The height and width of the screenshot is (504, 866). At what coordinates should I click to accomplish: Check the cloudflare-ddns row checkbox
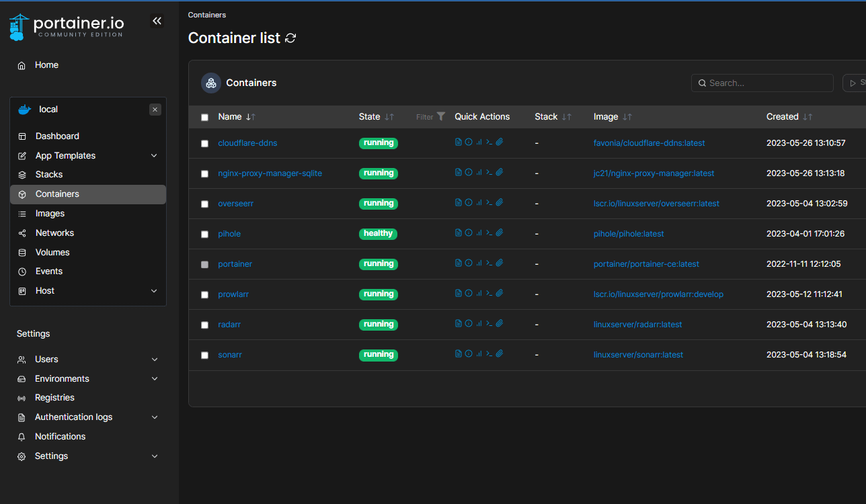coord(205,144)
